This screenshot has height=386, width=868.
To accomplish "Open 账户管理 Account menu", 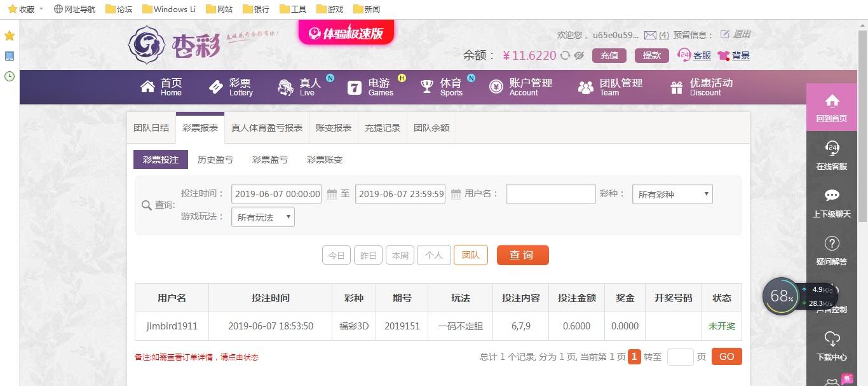I will pyautogui.click(x=521, y=87).
